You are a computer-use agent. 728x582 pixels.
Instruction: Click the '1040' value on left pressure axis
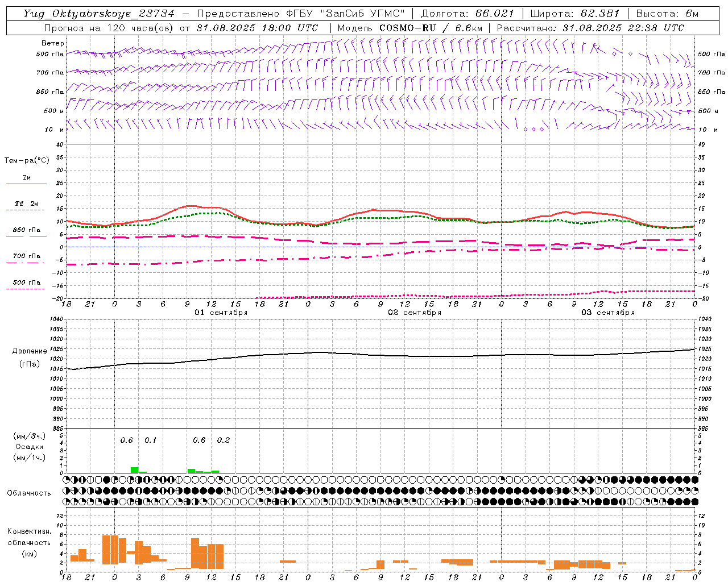pos(56,319)
